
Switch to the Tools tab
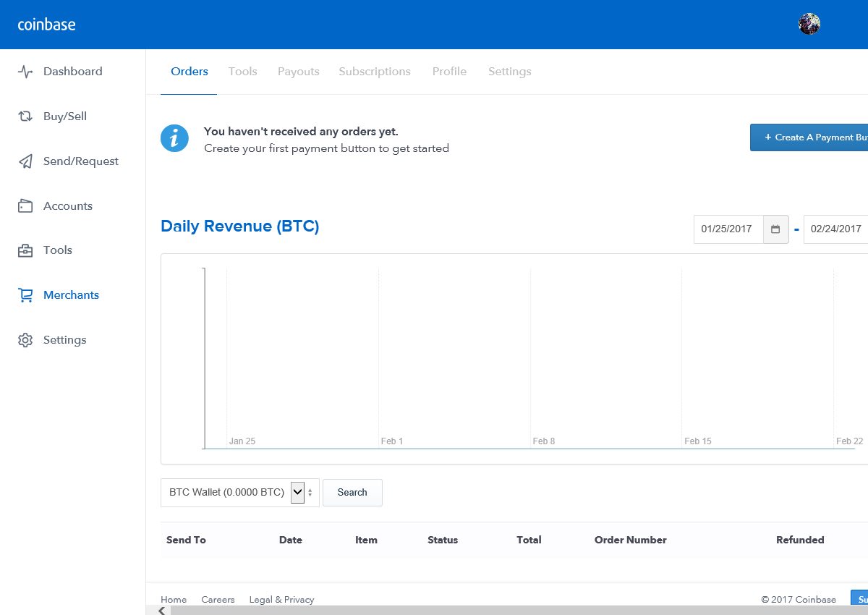click(243, 72)
